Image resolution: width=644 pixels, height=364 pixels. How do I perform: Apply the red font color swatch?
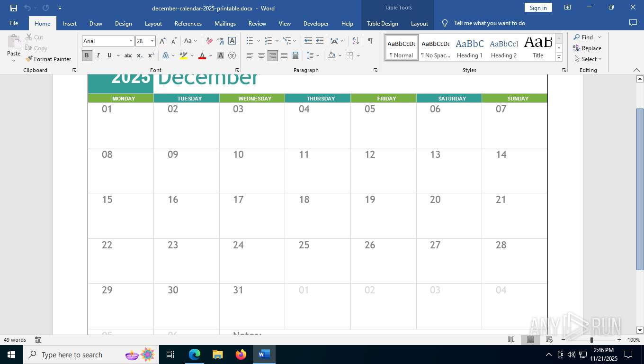tap(202, 55)
